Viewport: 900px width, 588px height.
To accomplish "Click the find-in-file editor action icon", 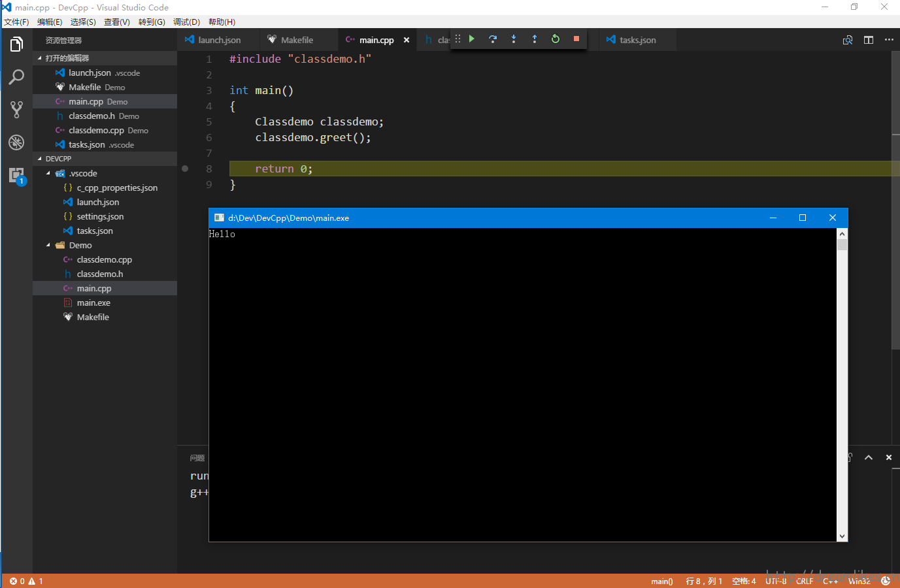I will pos(848,40).
